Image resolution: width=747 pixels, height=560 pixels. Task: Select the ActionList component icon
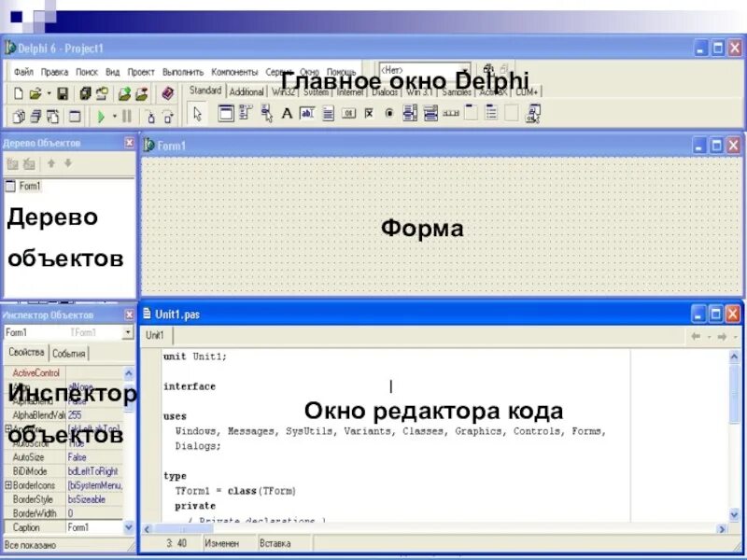click(x=533, y=113)
